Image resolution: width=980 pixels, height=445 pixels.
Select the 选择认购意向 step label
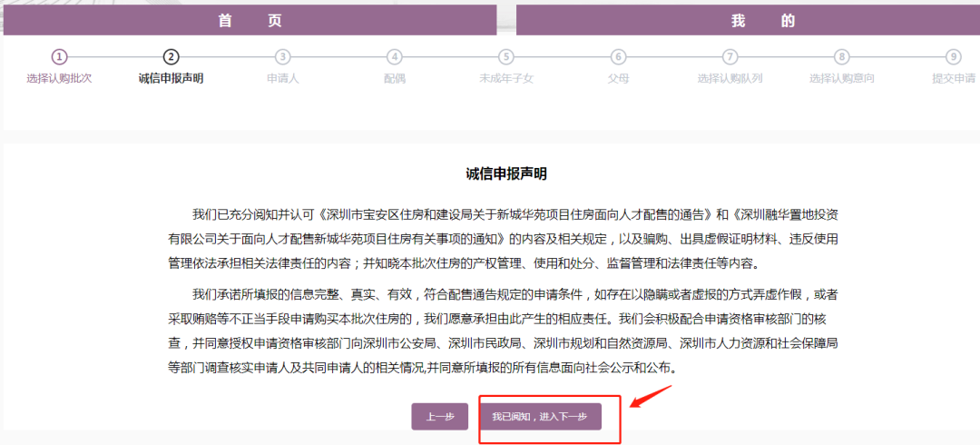click(x=842, y=79)
